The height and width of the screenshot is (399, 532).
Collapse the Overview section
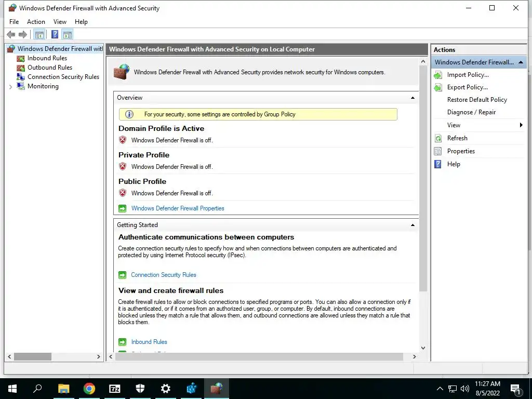413,98
